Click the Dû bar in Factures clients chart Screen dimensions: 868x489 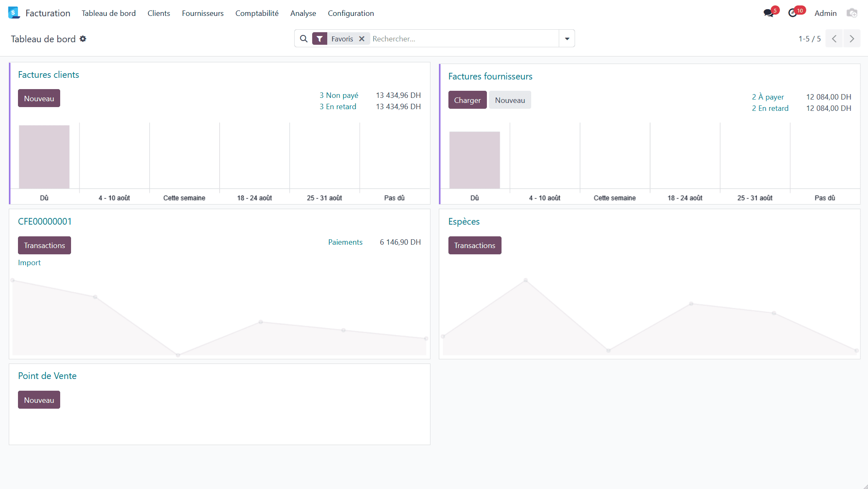point(44,157)
